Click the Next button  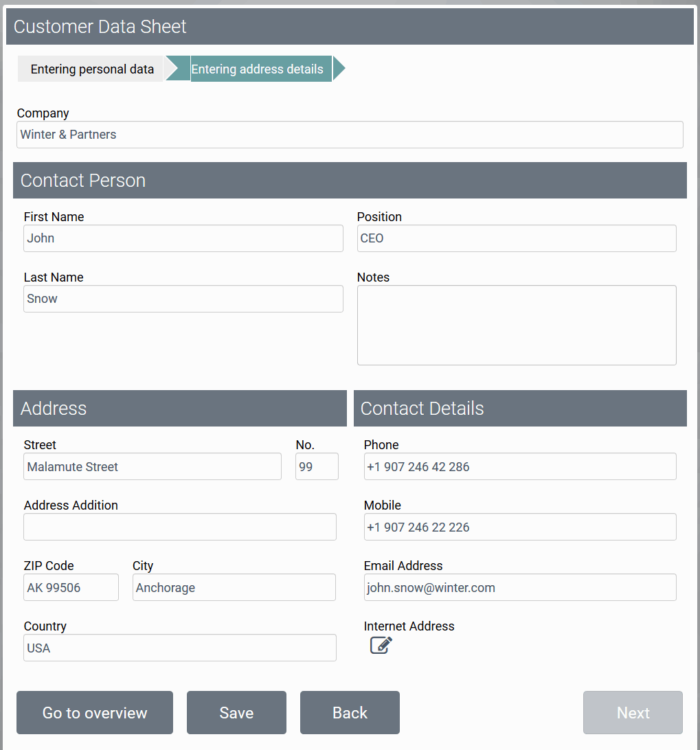coord(633,713)
